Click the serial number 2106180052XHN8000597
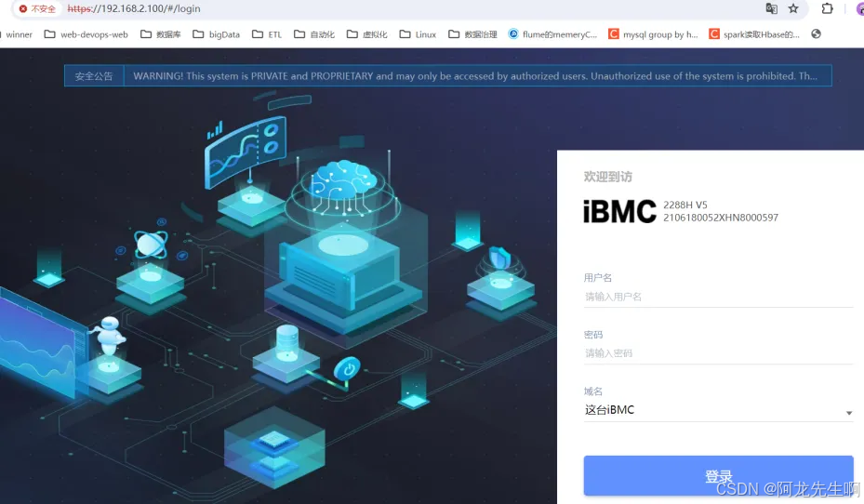Screen dimensions: 864x504 click(721, 218)
